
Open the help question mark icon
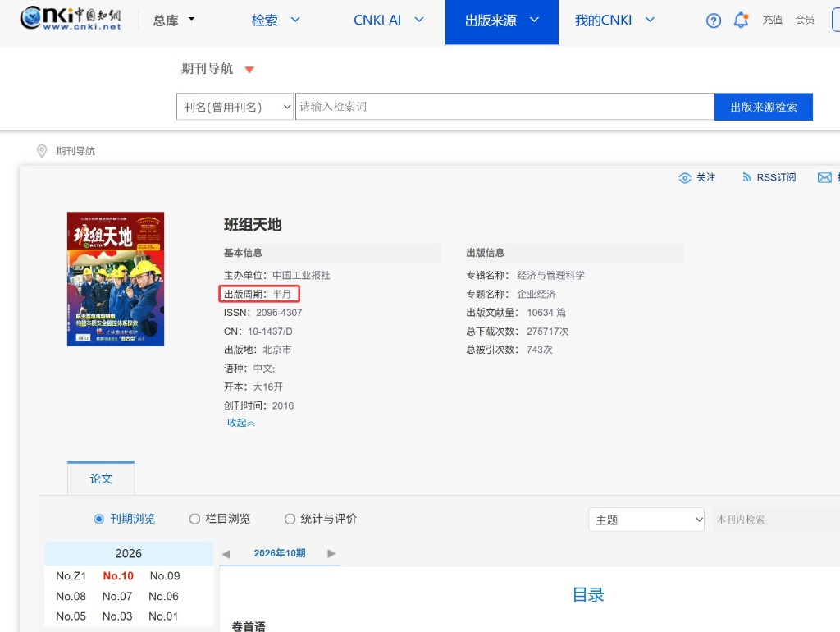713,21
